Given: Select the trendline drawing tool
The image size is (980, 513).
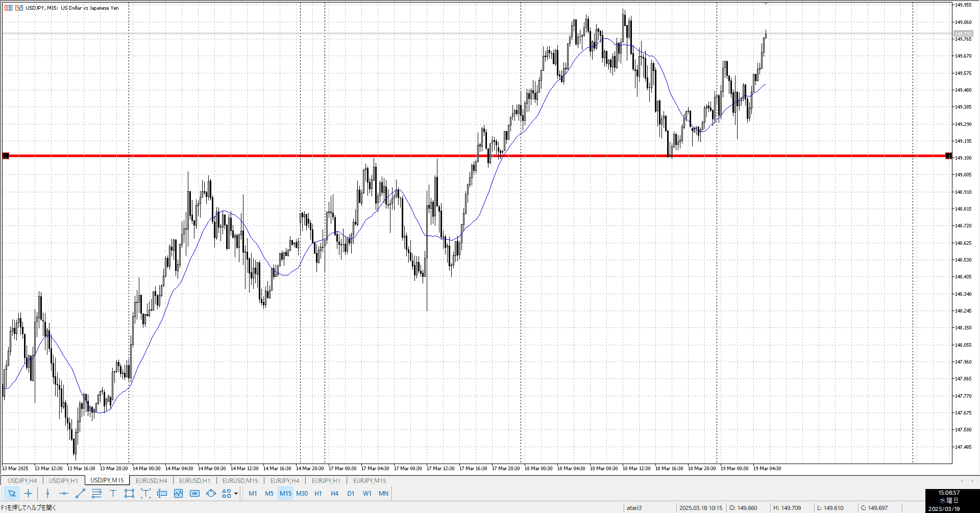Looking at the screenshot, I should point(80,493).
